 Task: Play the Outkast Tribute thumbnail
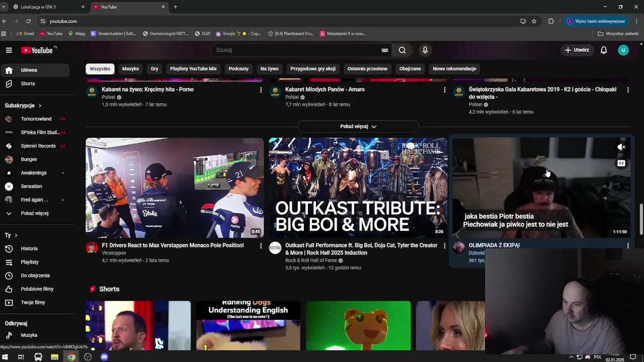point(358,188)
